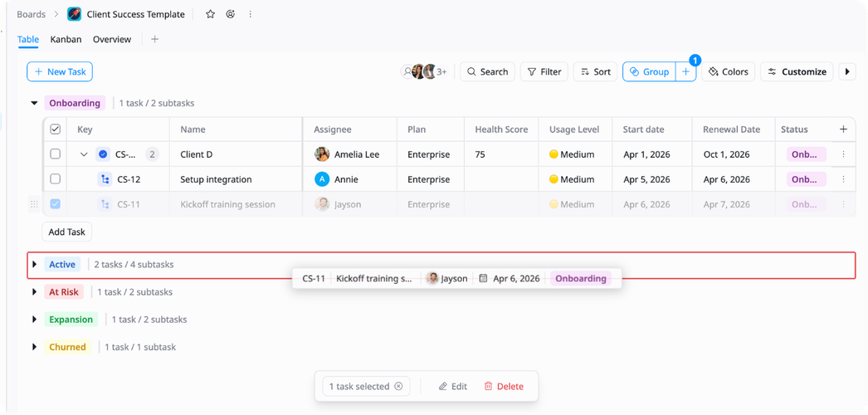Screen dimensions: 868x415
Task: Click the Setup integration task name
Action: [216, 179]
